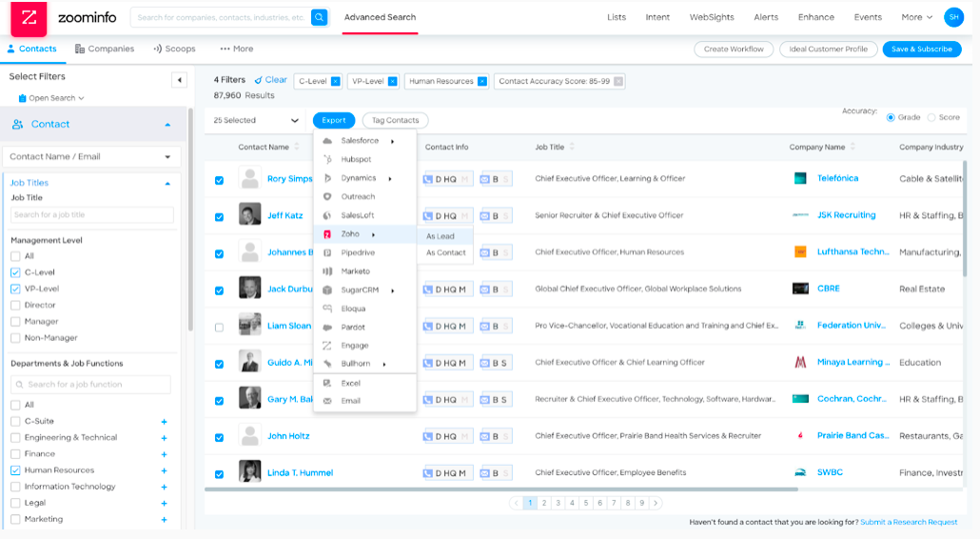This screenshot has width=980, height=539.
Task: Click the Outreach icon in export menu
Action: click(327, 196)
